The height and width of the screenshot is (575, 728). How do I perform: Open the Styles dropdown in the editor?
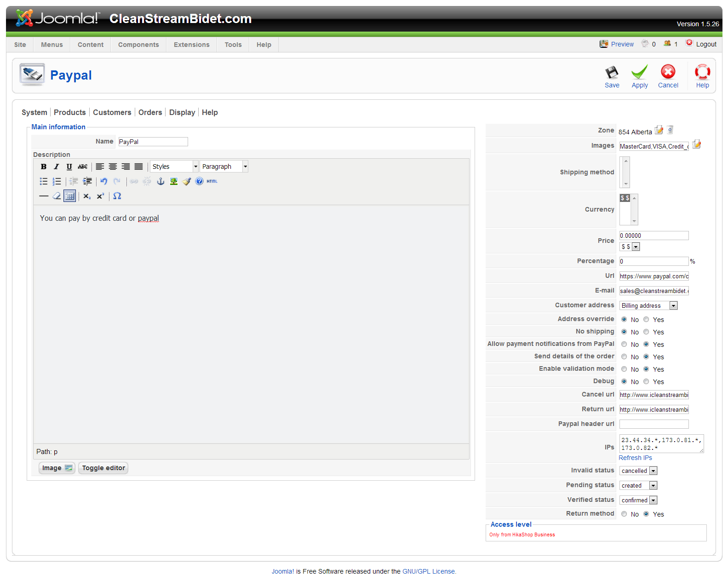pos(174,167)
